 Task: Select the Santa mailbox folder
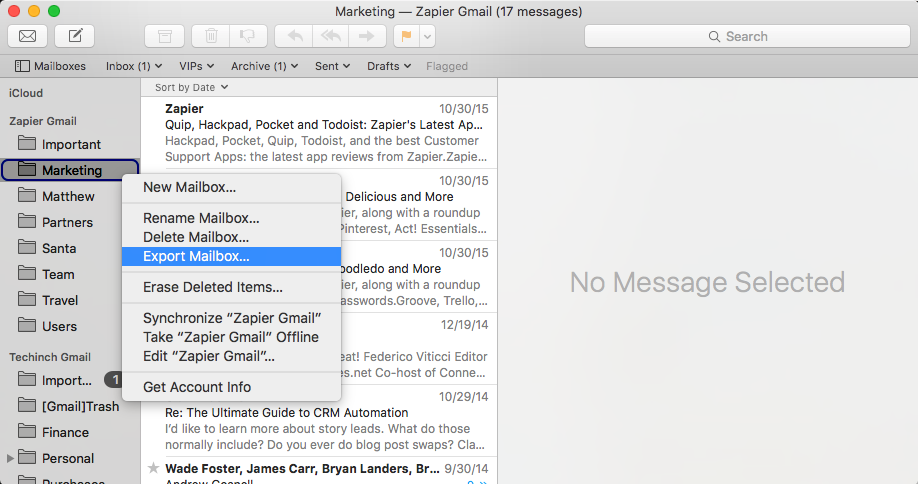point(70,248)
